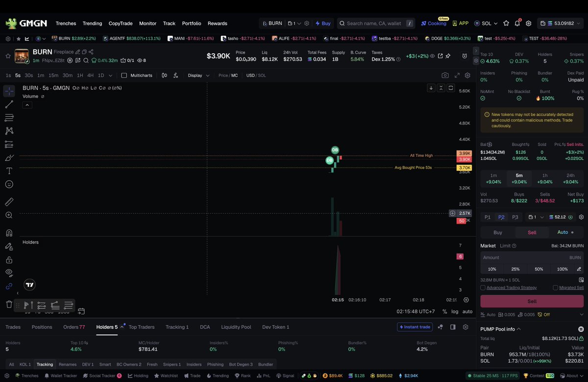Change the candlestick chart style

164,76
